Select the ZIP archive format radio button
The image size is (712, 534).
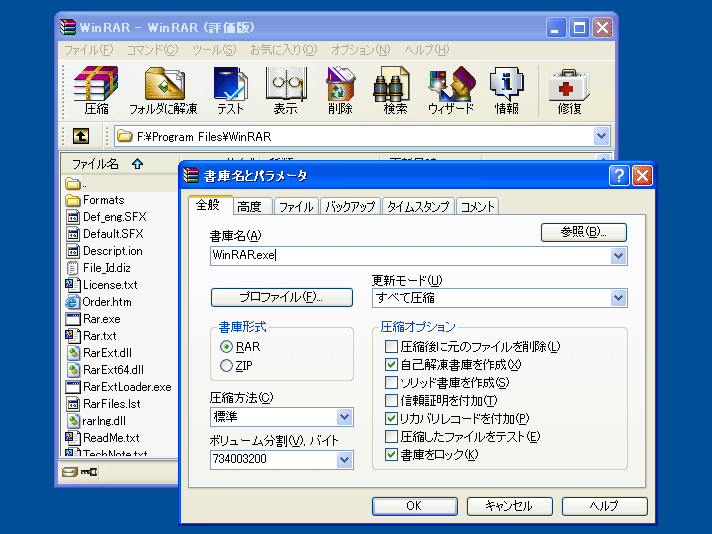point(226,366)
